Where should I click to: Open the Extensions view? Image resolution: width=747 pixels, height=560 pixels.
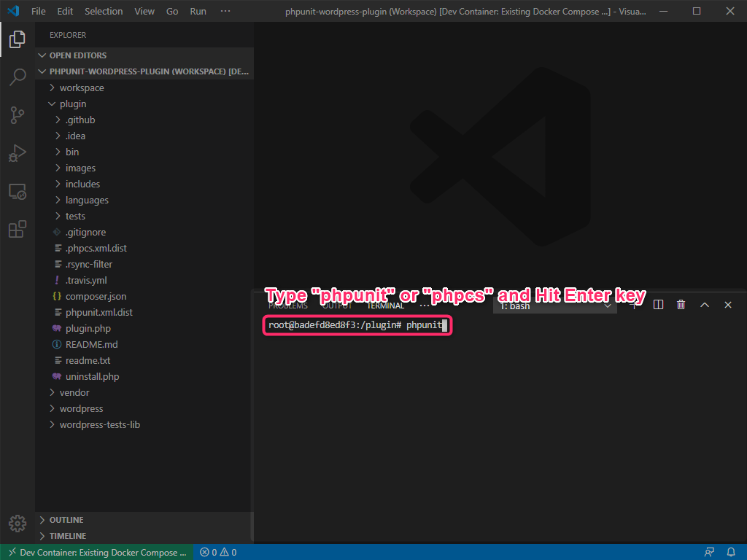click(18, 230)
